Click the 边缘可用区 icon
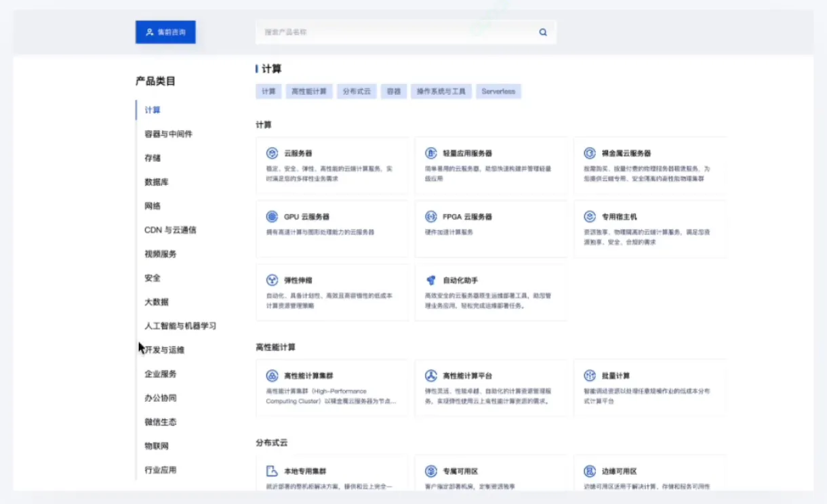Screen dimensions: 827x504 tap(590, 471)
